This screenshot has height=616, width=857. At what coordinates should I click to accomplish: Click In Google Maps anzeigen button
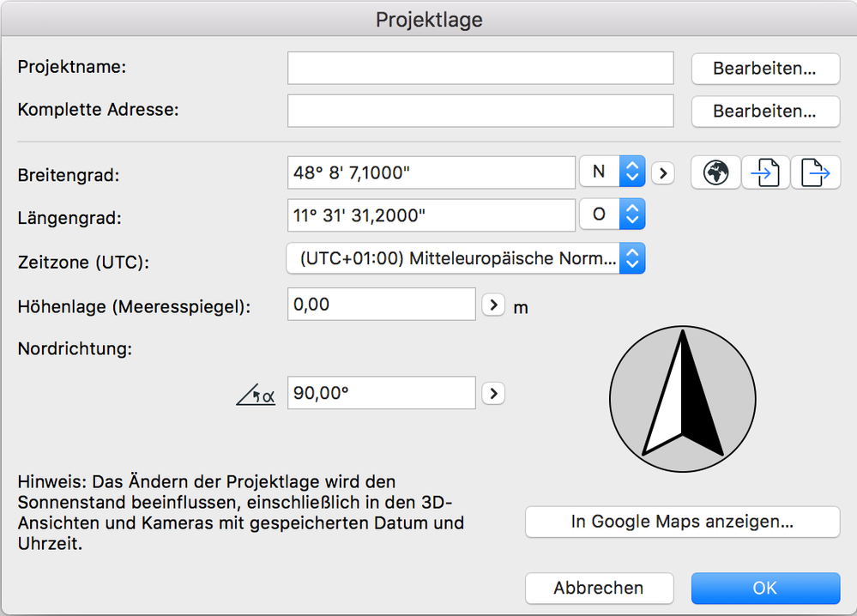tap(682, 522)
